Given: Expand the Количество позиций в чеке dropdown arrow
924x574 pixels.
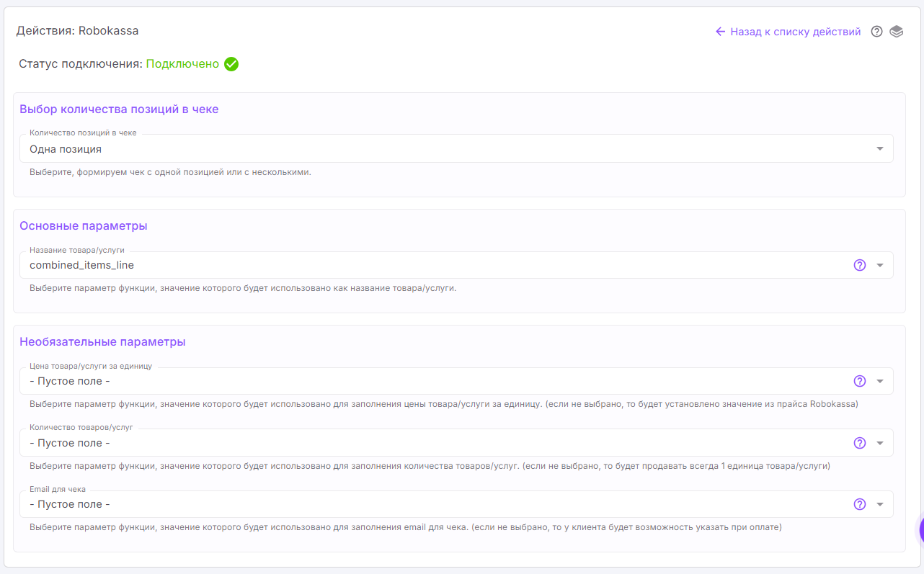Looking at the screenshot, I should click(x=879, y=149).
